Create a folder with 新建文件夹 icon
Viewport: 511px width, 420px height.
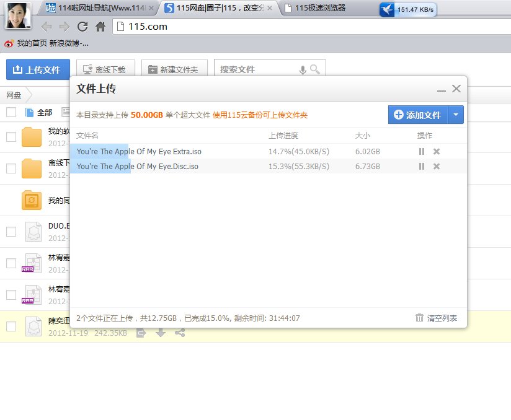pos(153,69)
